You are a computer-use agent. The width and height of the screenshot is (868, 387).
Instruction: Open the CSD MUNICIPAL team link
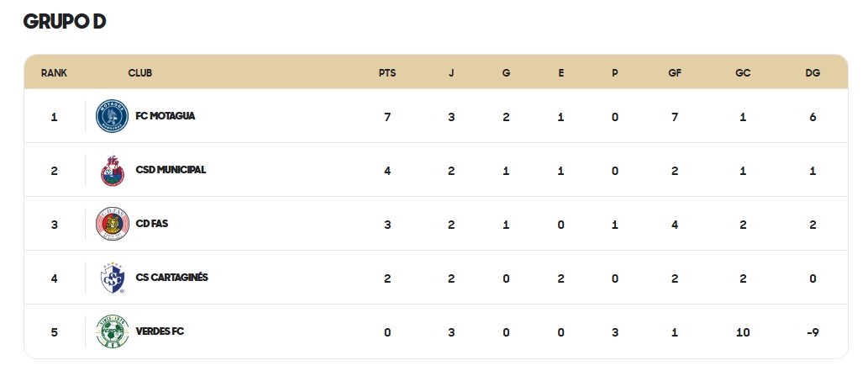pos(171,170)
